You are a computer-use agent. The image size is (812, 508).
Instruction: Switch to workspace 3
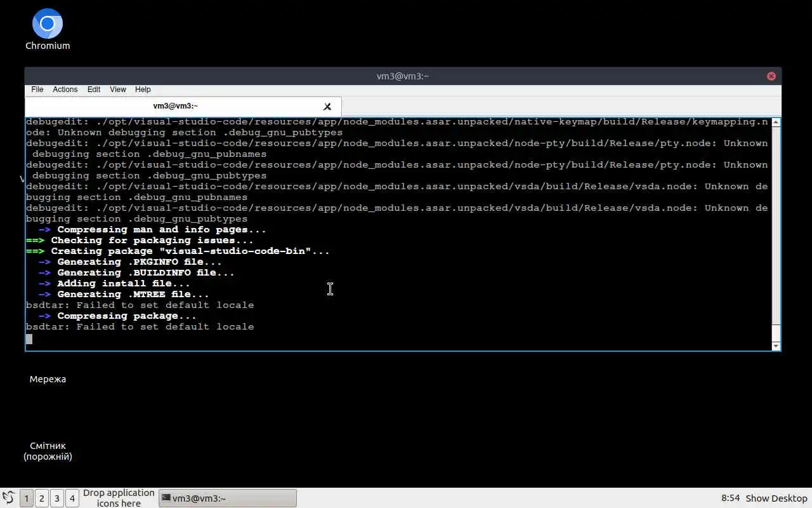coord(57,498)
